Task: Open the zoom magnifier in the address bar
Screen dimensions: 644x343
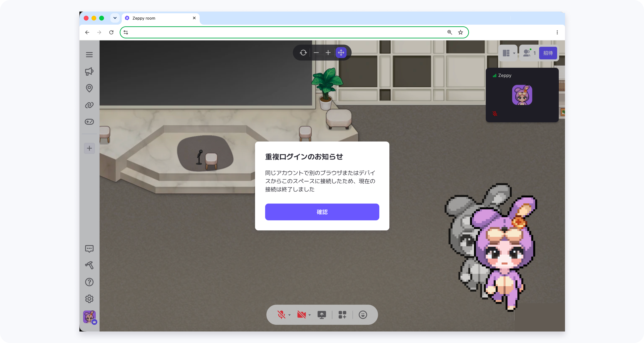Action: coord(450,32)
